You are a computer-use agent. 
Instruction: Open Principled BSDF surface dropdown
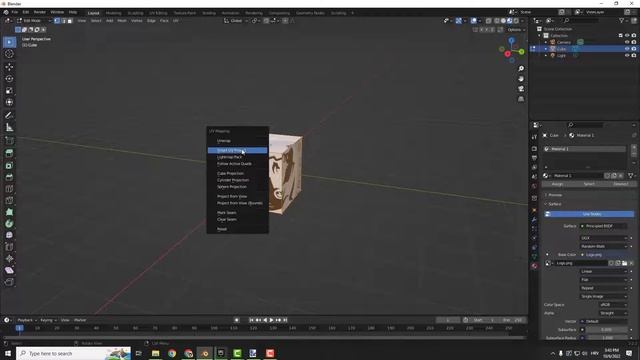coord(604,226)
